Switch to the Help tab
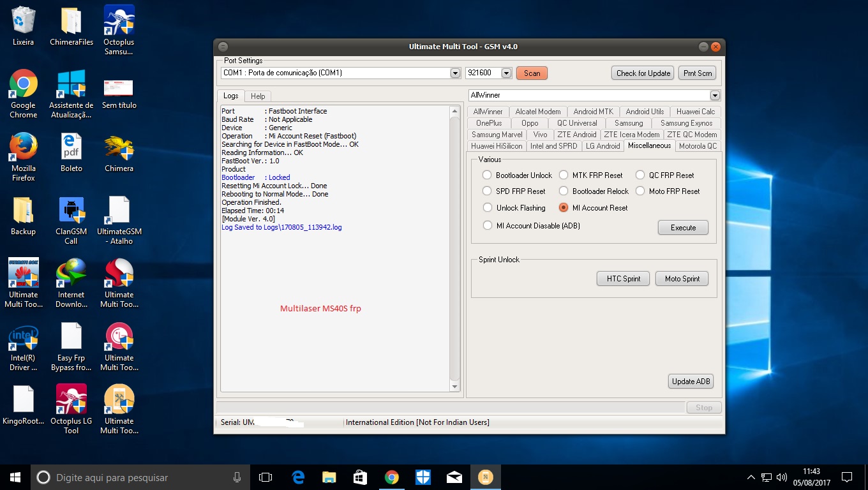 258,96
